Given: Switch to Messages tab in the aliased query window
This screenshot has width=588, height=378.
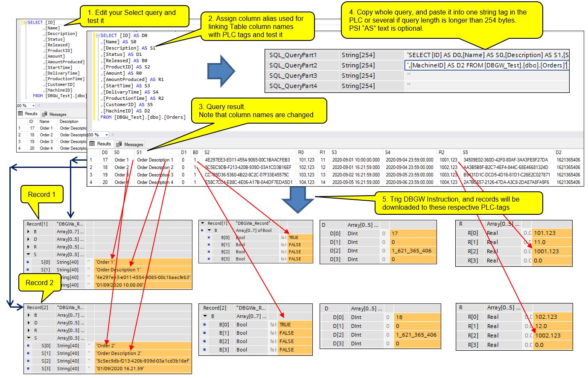Looking at the screenshot, I should coord(130,144).
